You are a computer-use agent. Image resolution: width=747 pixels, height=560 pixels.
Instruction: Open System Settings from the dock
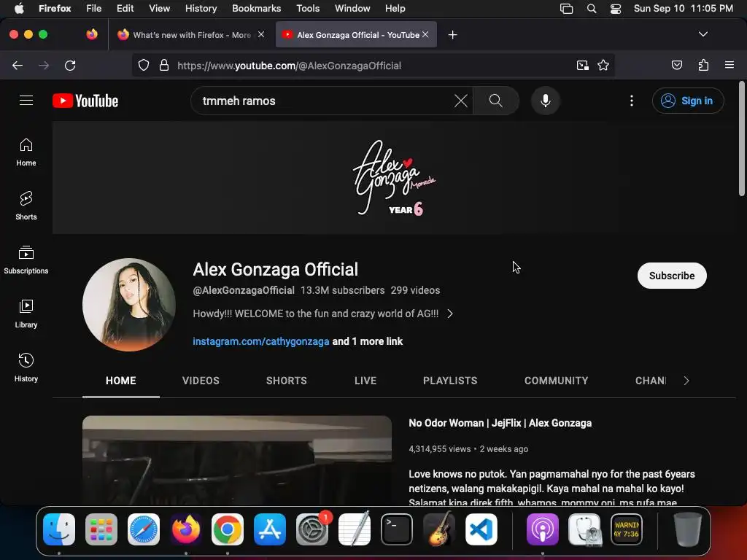[x=312, y=529]
